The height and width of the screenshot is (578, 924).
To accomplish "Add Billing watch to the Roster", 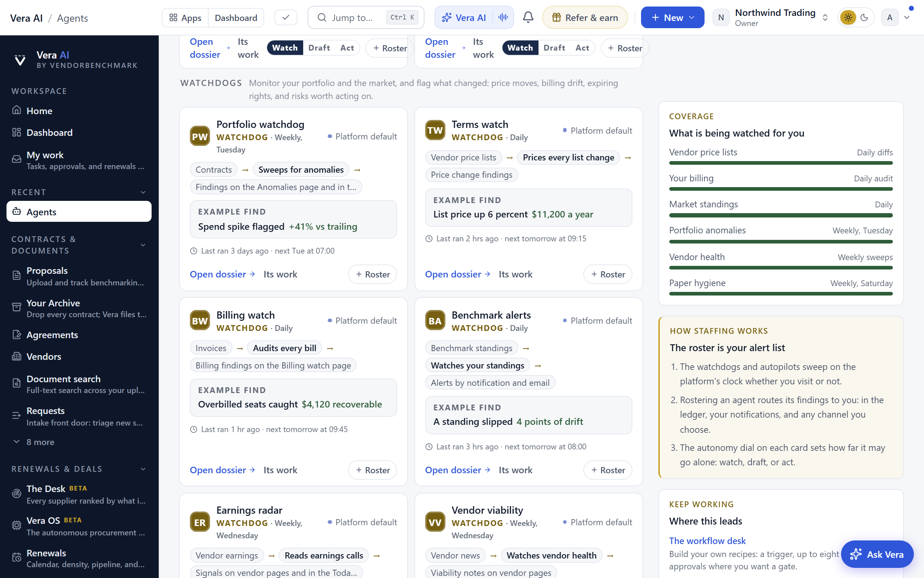I will tap(372, 470).
